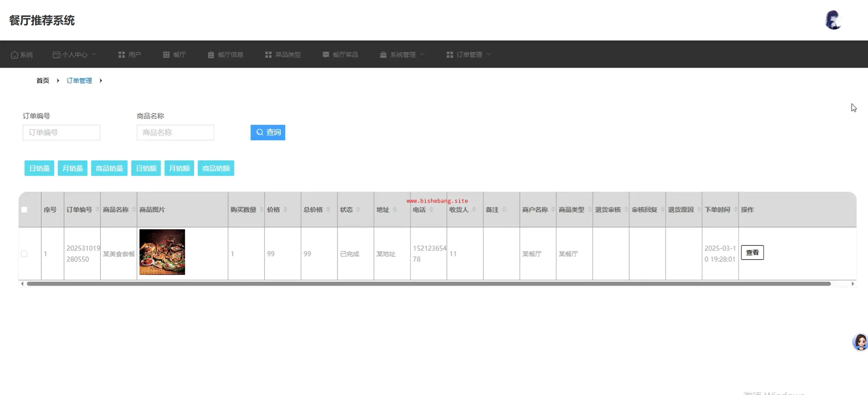Click the 查询 search button
Image resolution: width=868 pixels, height=395 pixels.
coord(268,132)
